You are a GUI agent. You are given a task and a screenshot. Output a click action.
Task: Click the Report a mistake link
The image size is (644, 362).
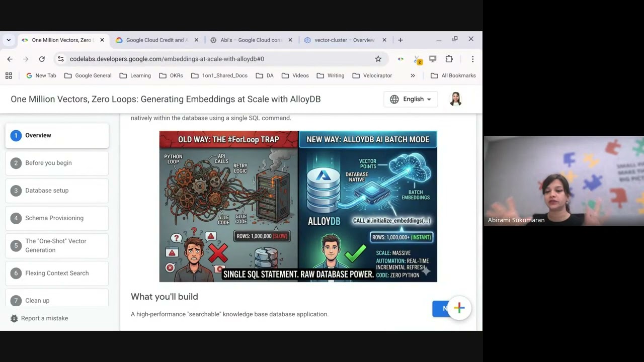[x=44, y=318]
